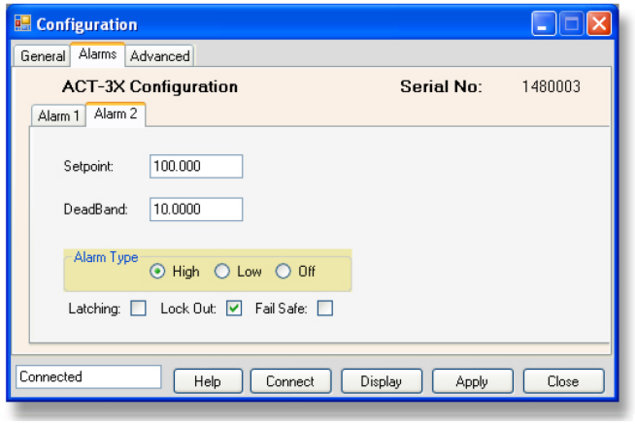Switch to the Alarm 1 sub-tab
Viewport: 635px width, 425px height.
(x=59, y=116)
